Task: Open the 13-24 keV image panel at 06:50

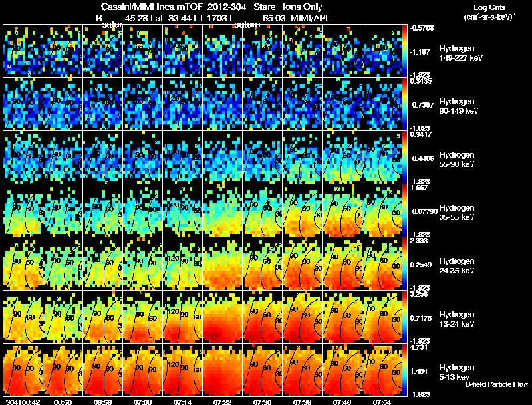Action: (63, 317)
